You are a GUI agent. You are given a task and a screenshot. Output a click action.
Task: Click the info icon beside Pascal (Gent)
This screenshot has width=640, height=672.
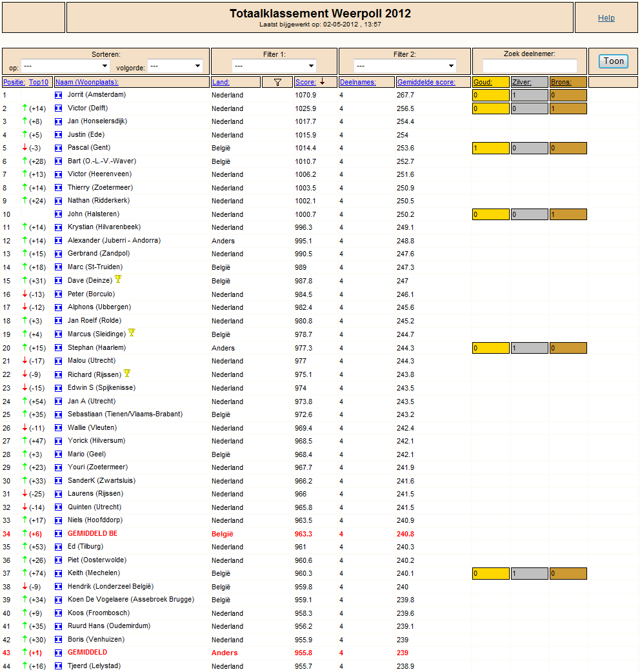coord(58,148)
